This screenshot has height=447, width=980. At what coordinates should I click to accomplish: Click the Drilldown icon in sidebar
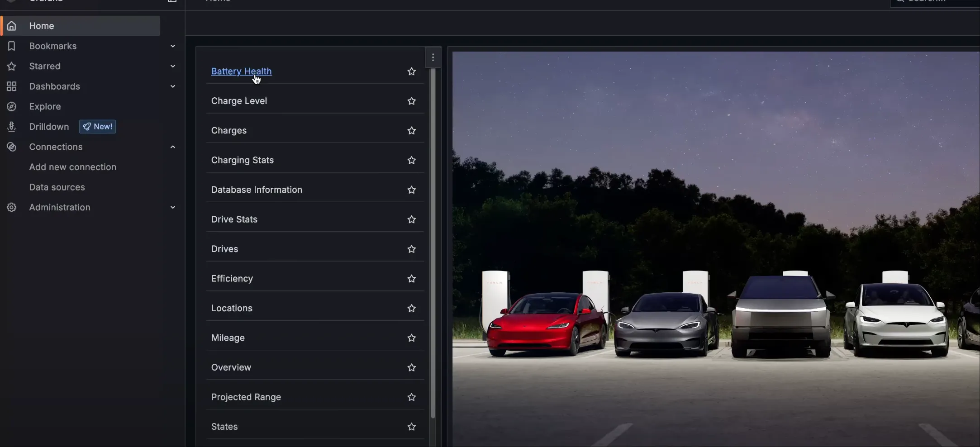pyautogui.click(x=12, y=127)
